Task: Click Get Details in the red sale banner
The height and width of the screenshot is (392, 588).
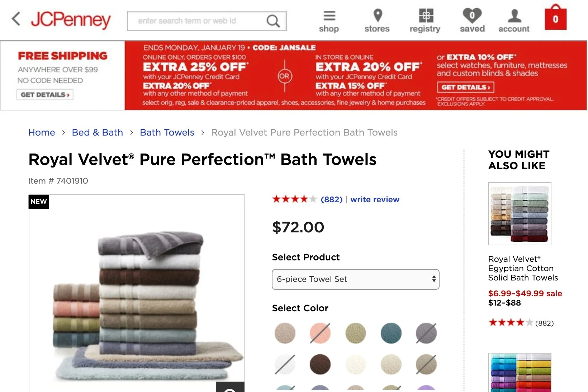Action: tap(466, 87)
